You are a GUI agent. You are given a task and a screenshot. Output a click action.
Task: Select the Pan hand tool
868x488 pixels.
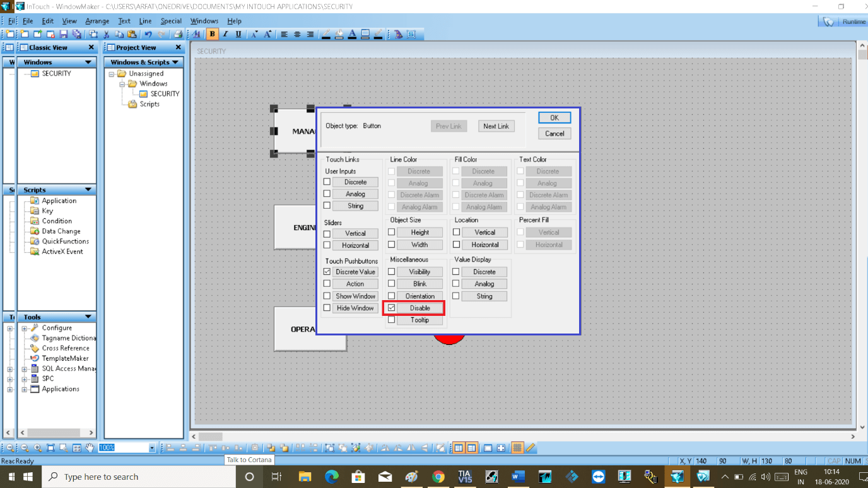click(x=90, y=448)
